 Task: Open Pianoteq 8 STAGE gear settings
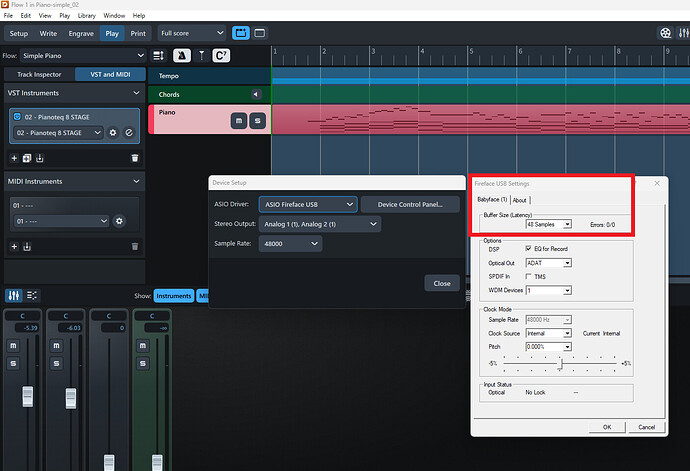click(x=113, y=132)
